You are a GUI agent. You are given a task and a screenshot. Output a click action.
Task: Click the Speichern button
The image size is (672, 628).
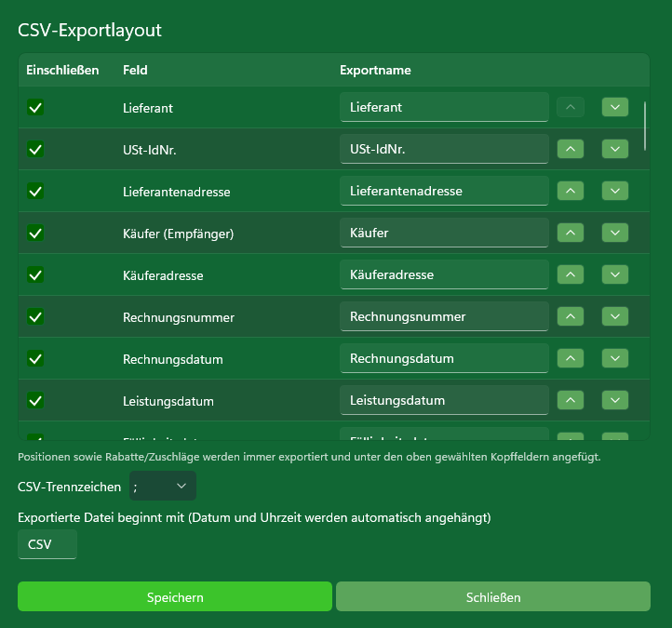tap(175, 596)
